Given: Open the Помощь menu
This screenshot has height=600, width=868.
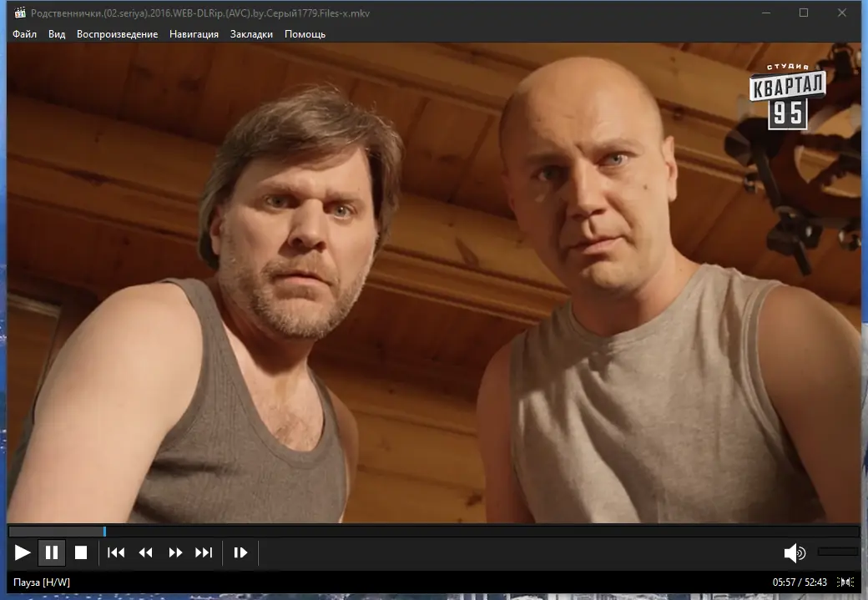Looking at the screenshot, I should [x=305, y=34].
